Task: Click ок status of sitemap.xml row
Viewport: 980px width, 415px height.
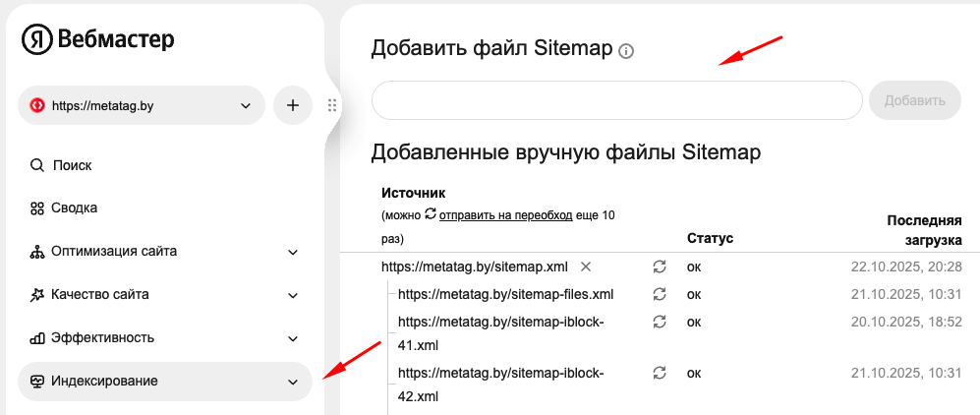Action: coord(694,267)
